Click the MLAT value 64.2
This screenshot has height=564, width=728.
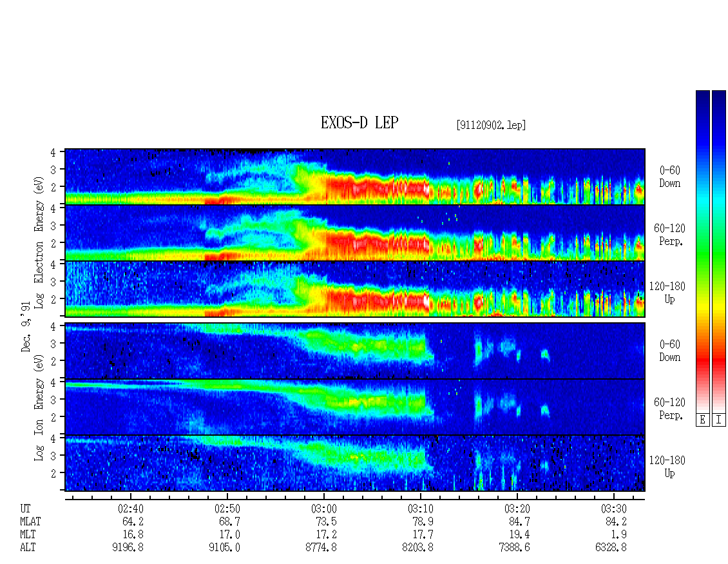[x=133, y=521]
